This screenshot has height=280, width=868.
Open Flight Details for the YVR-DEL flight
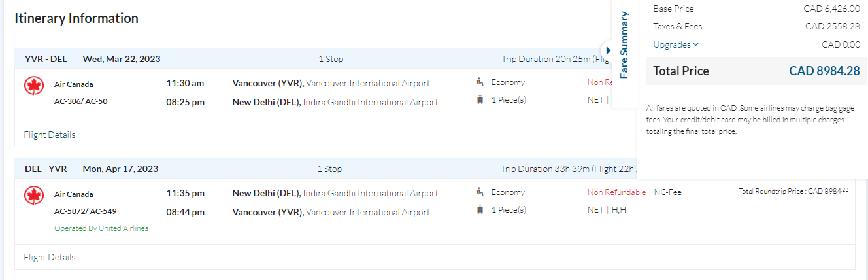pos(50,135)
